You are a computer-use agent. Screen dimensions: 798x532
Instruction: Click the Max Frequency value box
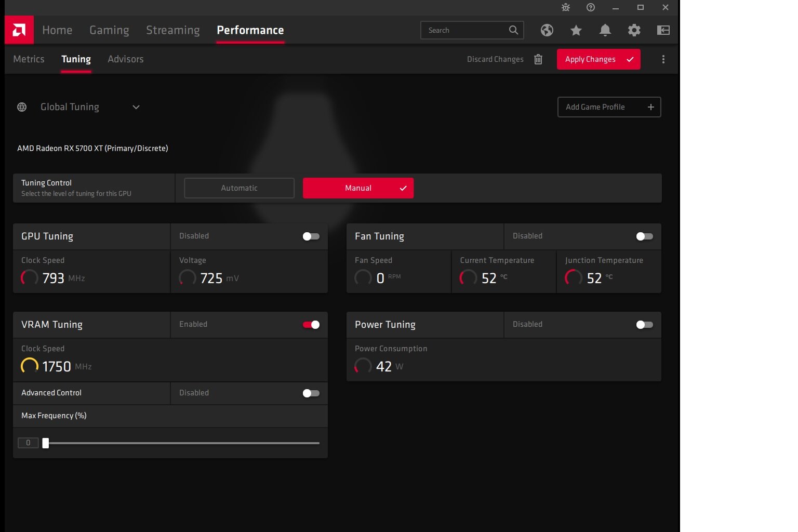(28, 443)
